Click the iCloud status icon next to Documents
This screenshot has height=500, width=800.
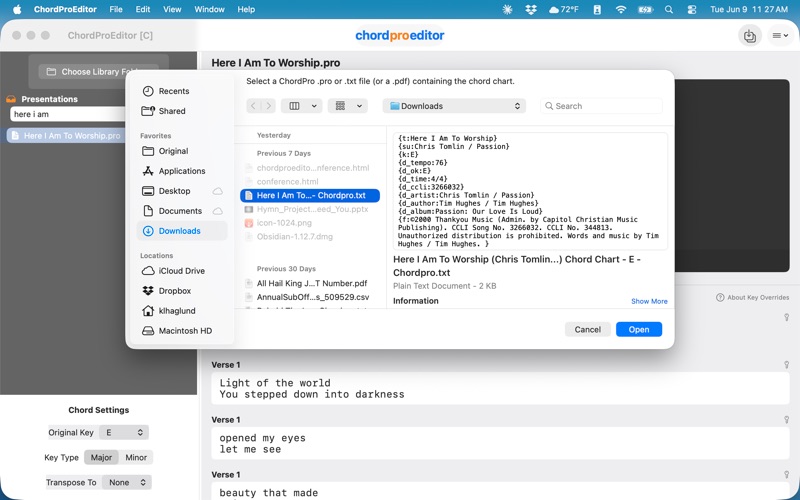pos(218,211)
